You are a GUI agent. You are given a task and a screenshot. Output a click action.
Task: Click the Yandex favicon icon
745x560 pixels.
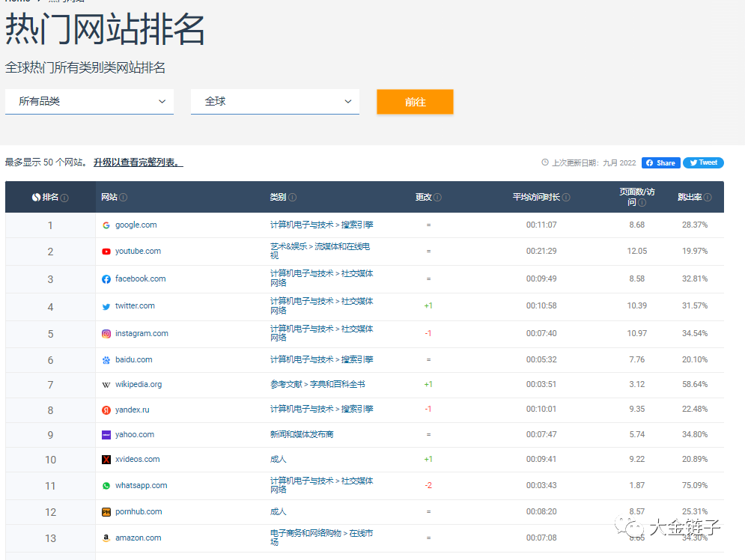(x=106, y=410)
